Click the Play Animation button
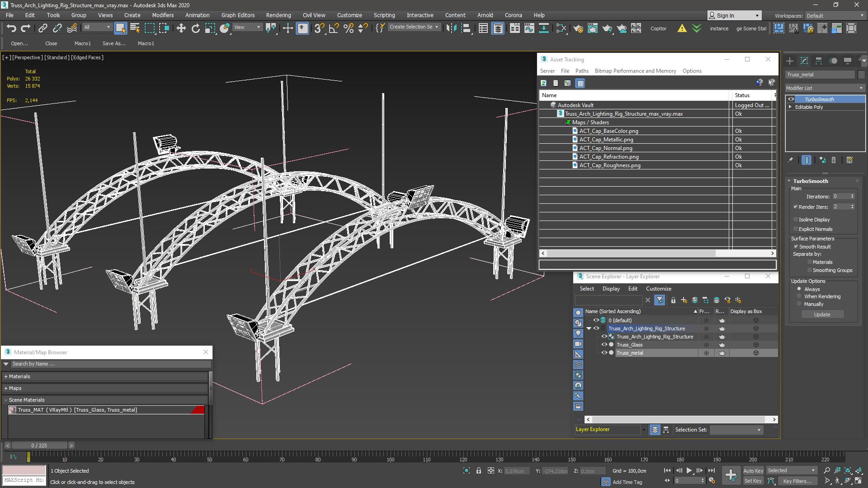The height and width of the screenshot is (488, 868). [x=689, y=470]
